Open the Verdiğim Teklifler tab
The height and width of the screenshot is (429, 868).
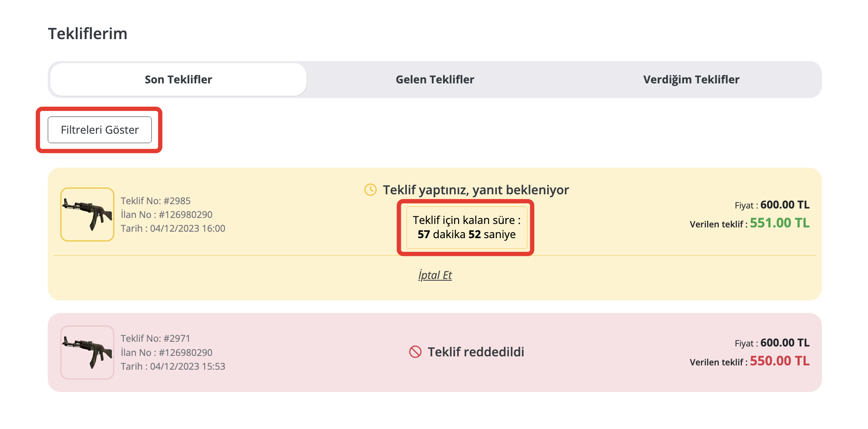[691, 80]
